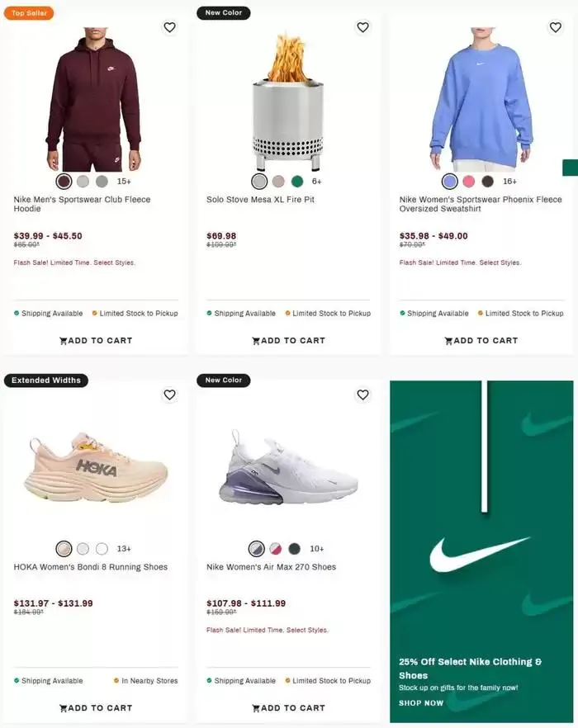Favorite the Nike Air Max 270 shoes
Viewport: 578px width, 728px height.
point(362,395)
